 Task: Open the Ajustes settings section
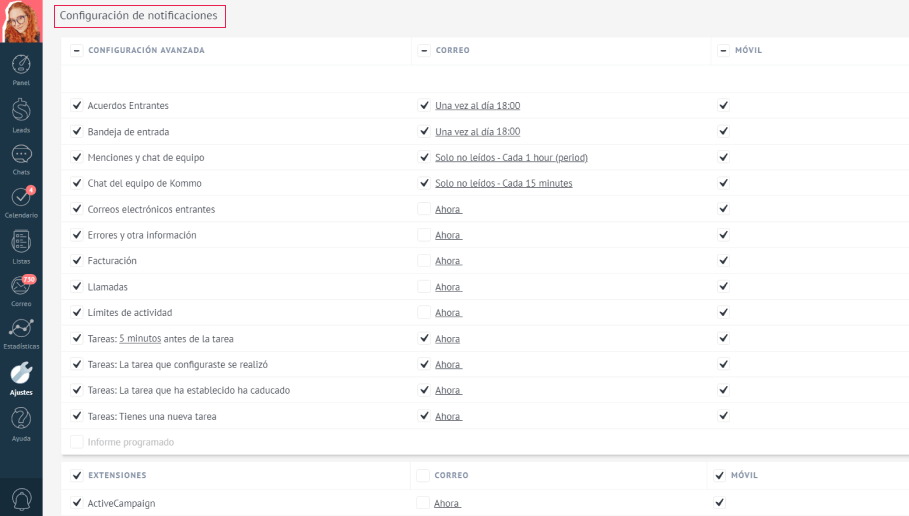coord(21,377)
